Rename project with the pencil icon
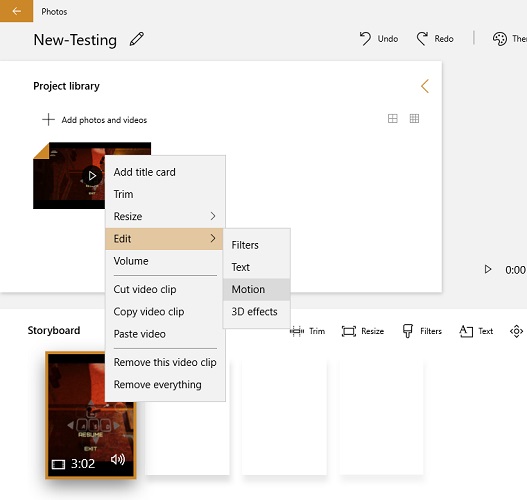 [137, 39]
